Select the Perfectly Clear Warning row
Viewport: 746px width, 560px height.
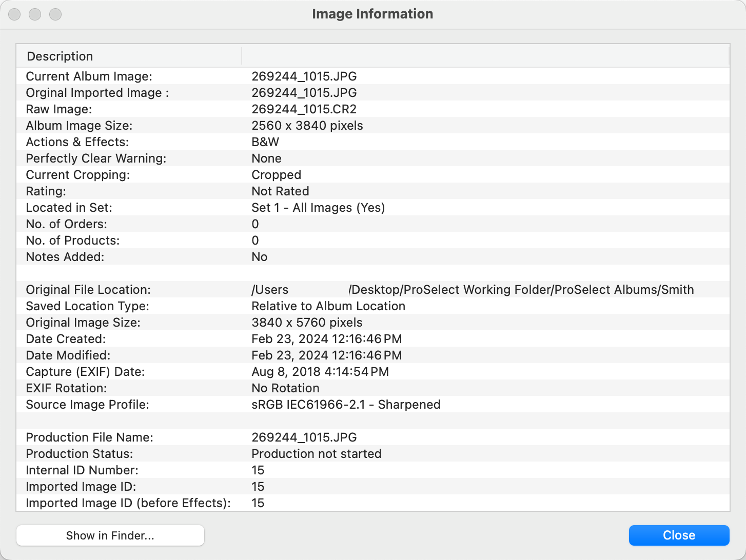click(x=96, y=158)
